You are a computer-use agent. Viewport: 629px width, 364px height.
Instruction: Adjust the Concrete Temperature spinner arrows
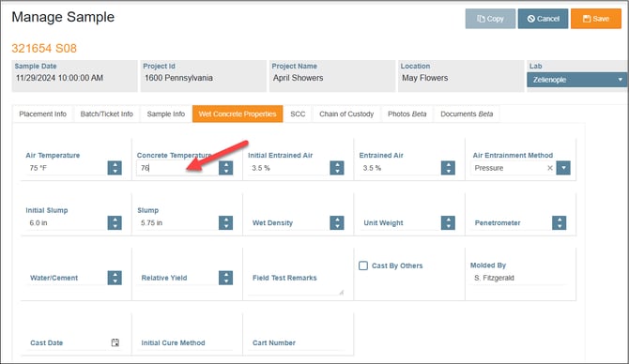pyautogui.click(x=226, y=168)
